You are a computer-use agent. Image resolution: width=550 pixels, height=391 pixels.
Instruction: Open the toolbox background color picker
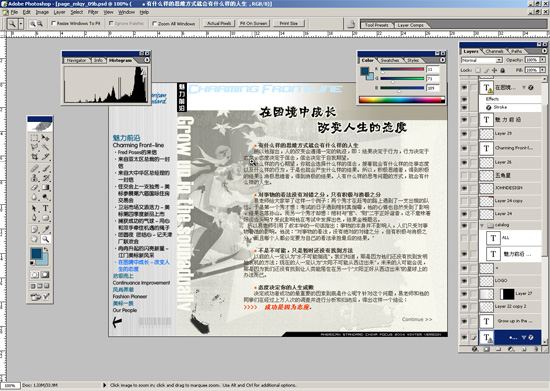tap(45, 261)
